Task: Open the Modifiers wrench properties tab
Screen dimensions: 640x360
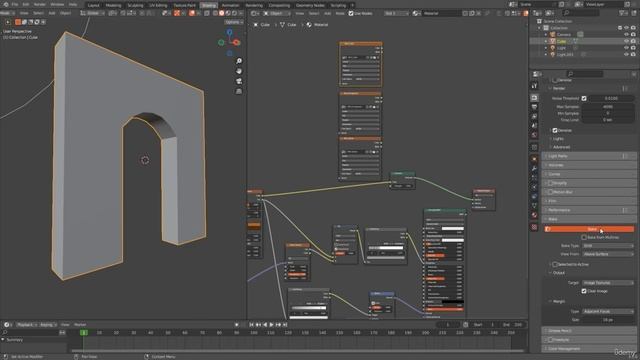Action: coord(534,169)
